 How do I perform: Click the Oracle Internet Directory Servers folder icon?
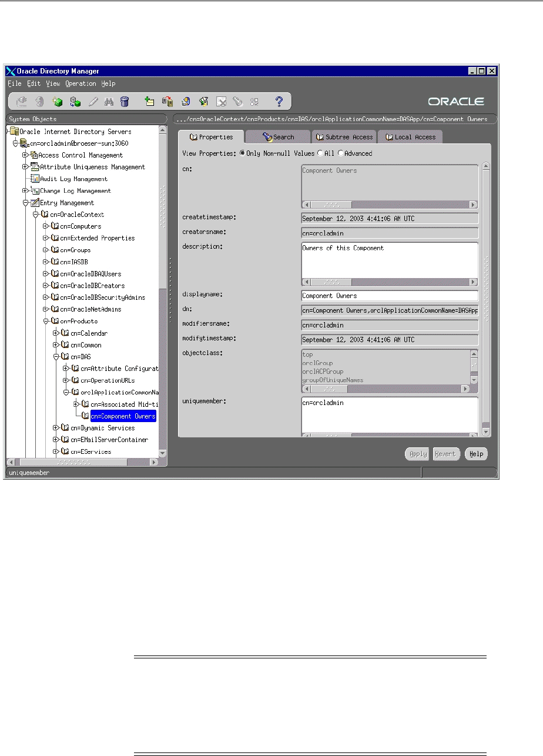(x=15, y=132)
